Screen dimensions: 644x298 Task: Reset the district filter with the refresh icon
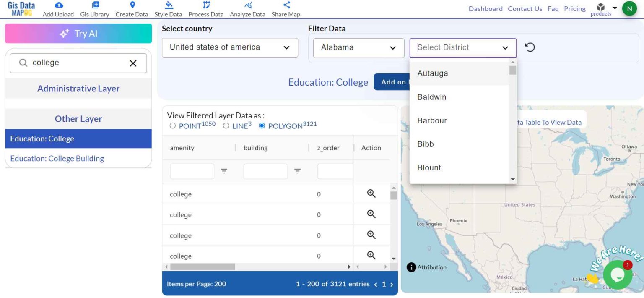(x=530, y=47)
